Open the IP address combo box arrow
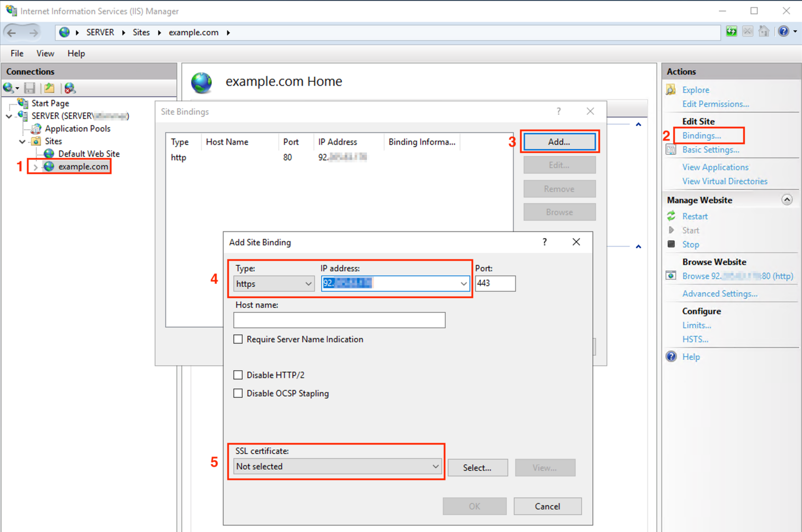 (463, 284)
